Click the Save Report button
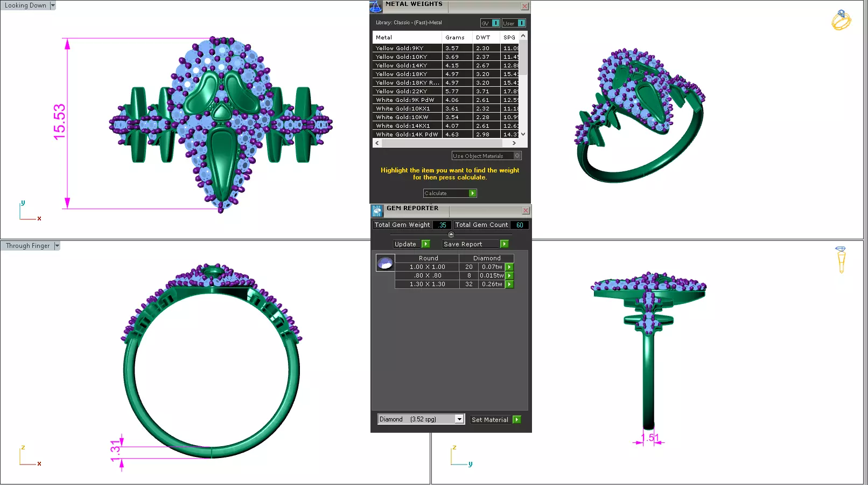Image resolution: width=868 pixels, height=485 pixels. [x=471, y=244]
